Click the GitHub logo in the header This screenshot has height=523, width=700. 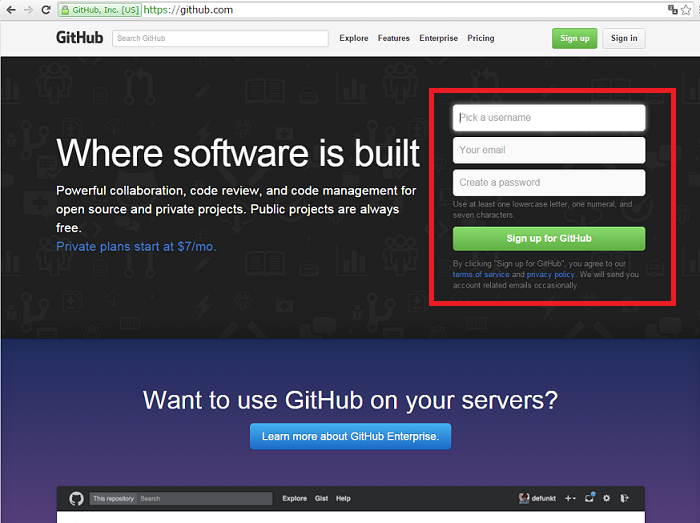pyautogui.click(x=79, y=38)
